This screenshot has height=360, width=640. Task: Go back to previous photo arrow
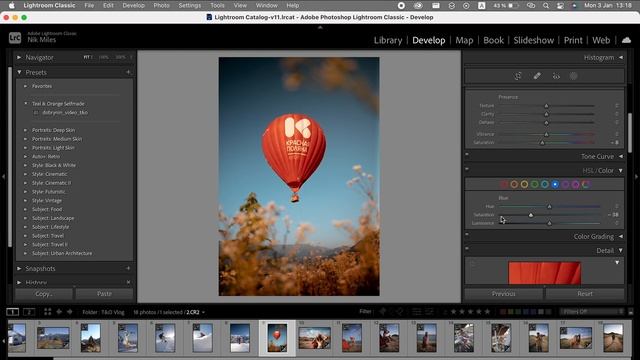[x=59, y=312]
